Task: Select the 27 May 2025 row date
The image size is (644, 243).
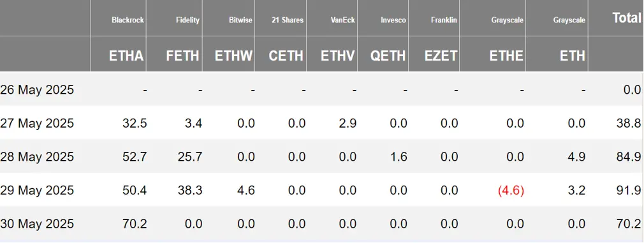Action: pyautogui.click(x=37, y=123)
